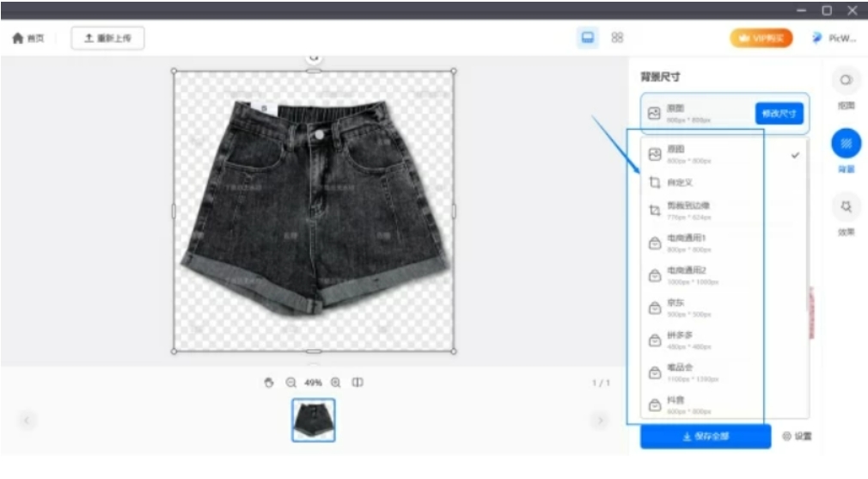Viewport: 868px width, 479px height.
Task: Click the shopping bag icon beside 京东
Action: (655, 308)
